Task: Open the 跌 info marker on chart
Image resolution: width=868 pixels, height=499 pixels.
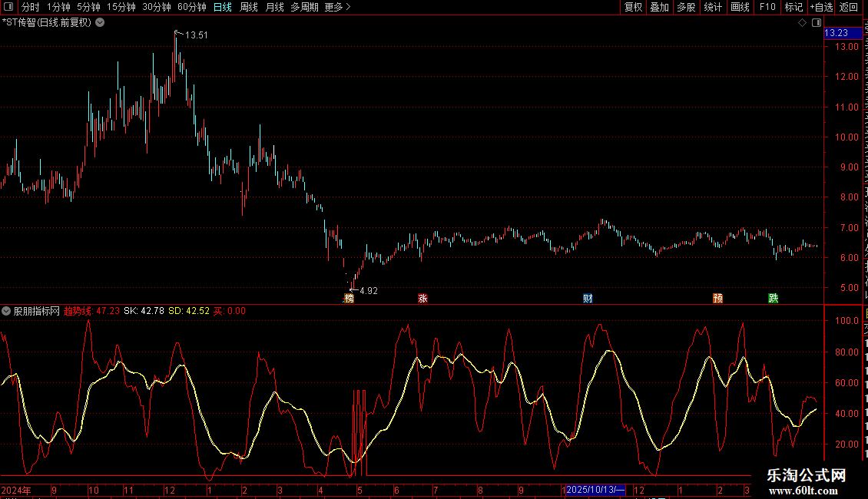Action: click(774, 299)
